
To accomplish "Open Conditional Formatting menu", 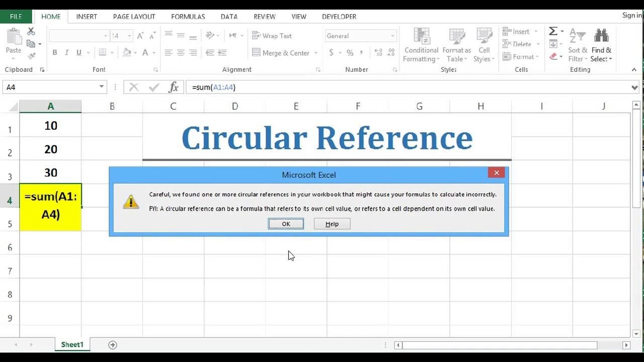I will [421, 45].
